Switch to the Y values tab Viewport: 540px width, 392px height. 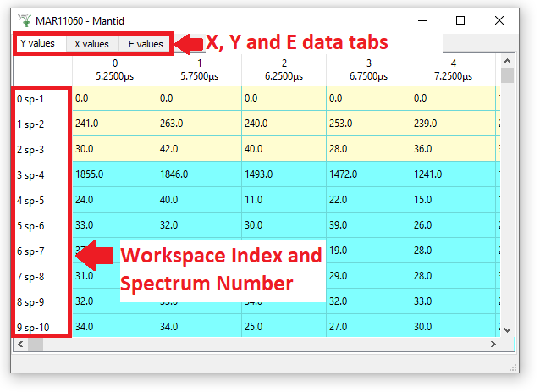tap(37, 43)
